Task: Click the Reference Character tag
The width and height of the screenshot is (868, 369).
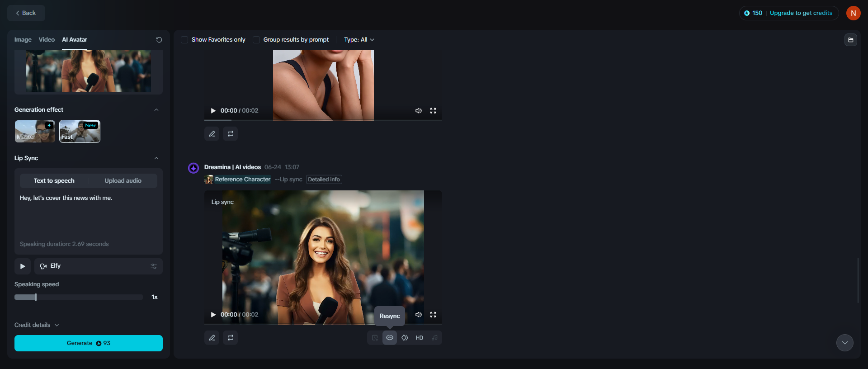Action: tap(238, 180)
